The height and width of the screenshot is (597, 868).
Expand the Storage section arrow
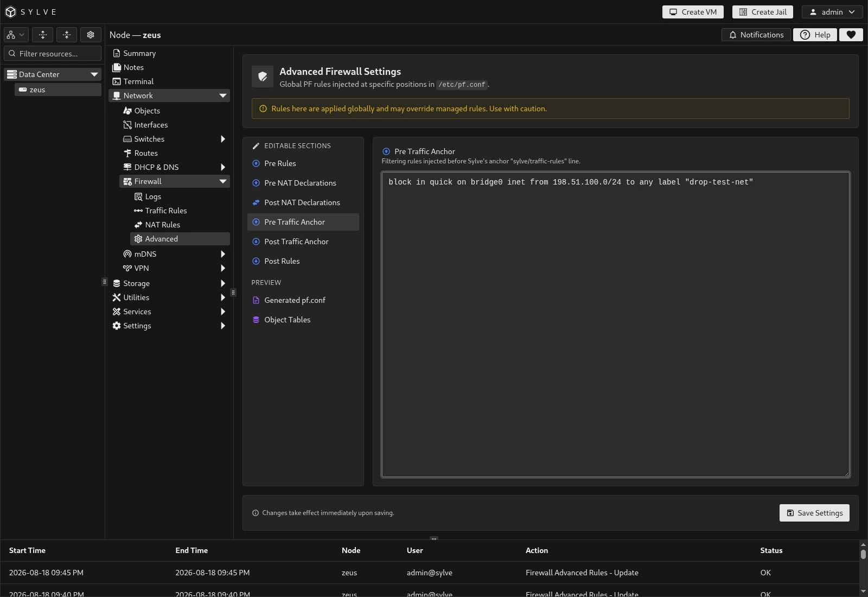click(222, 283)
